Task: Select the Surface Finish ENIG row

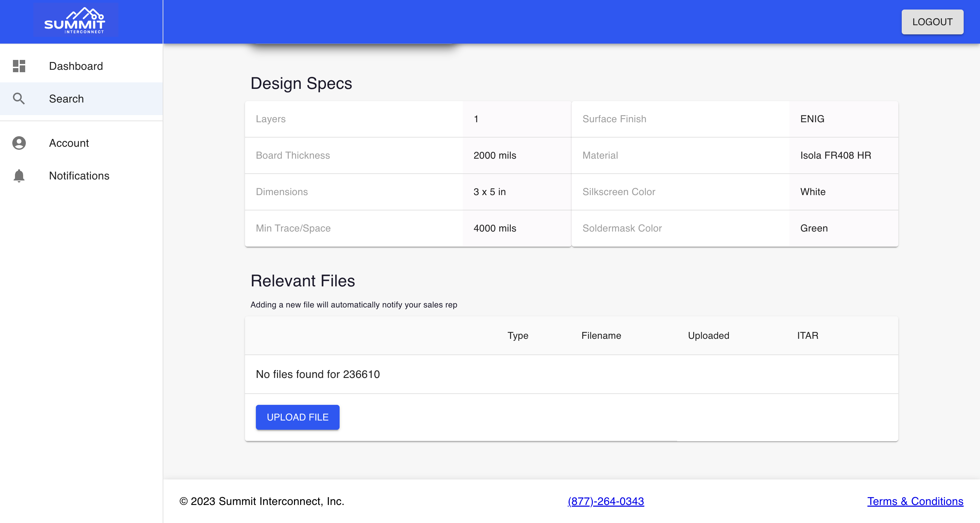Action: 735,119
